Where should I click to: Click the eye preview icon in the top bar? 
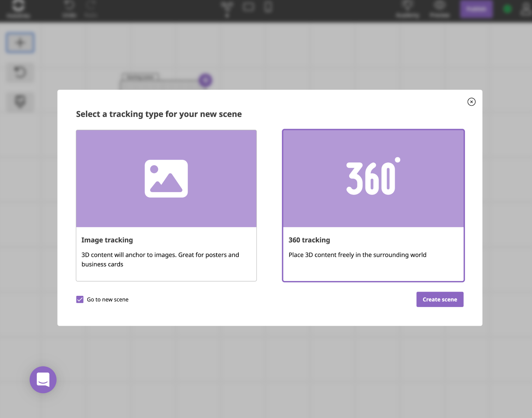440,5
